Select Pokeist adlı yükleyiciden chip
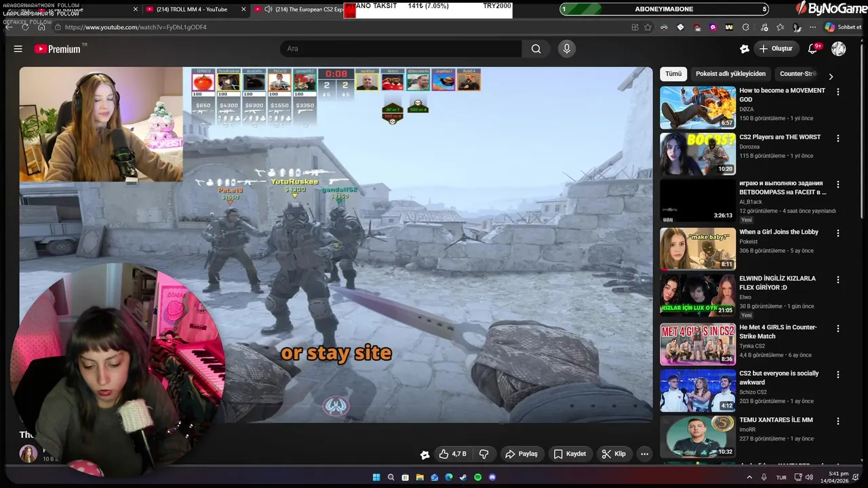 pyautogui.click(x=730, y=74)
